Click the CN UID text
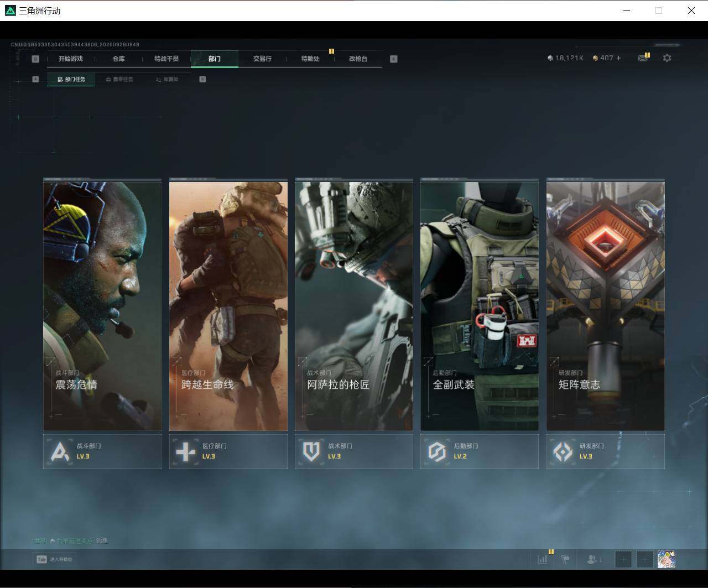The width and height of the screenshot is (708, 588). [75, 44]
